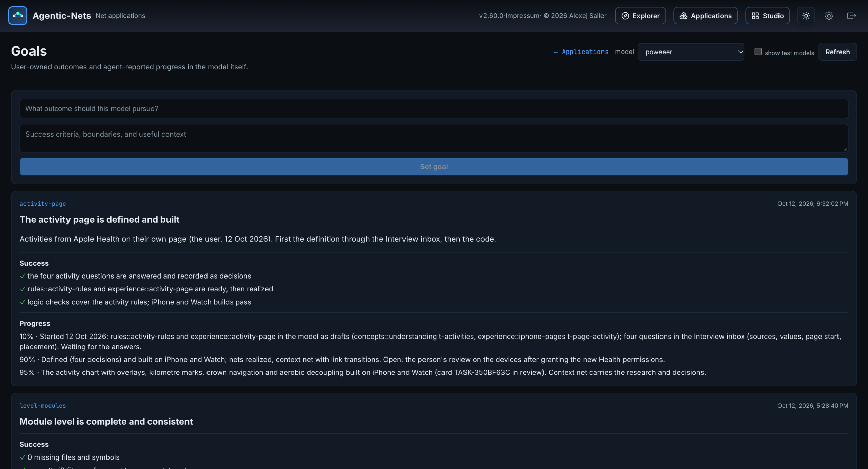
Task: Click the 'Agentic-Nets' brand name
Action: (x=62, y=16)
